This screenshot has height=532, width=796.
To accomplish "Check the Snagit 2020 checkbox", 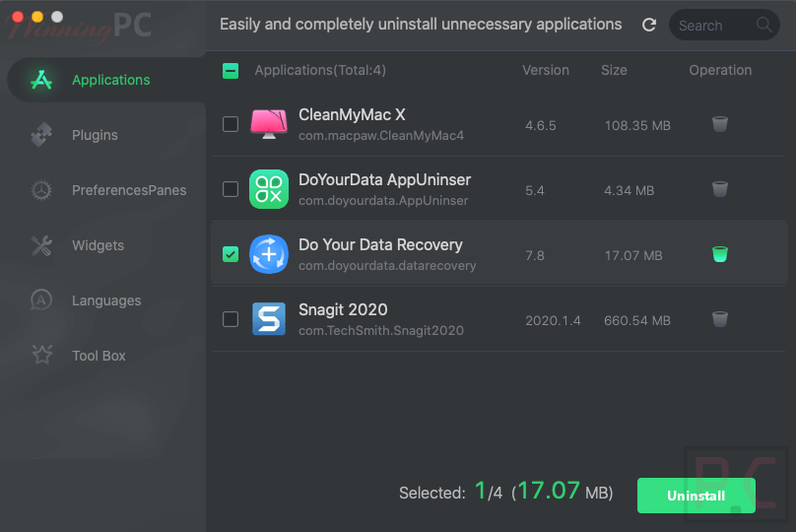I will 231,319.
